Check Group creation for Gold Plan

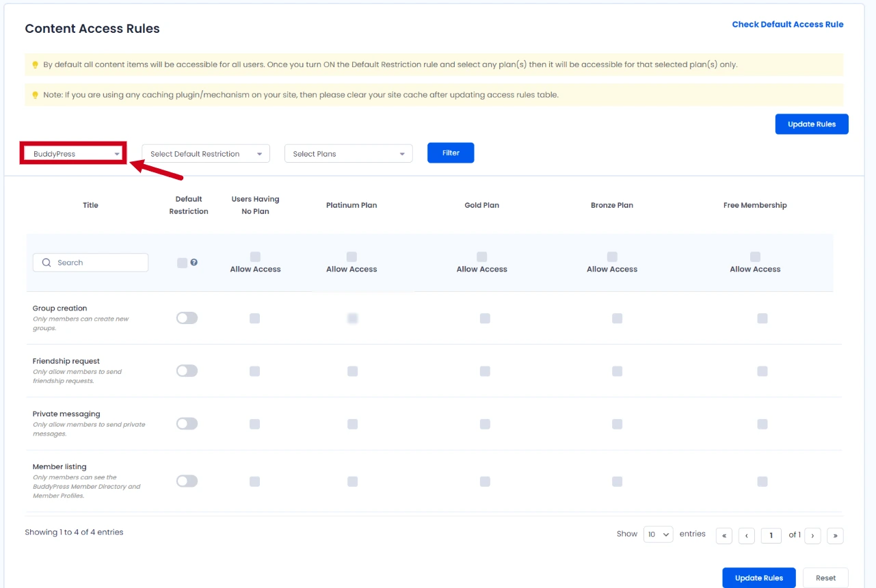(485, 318)
